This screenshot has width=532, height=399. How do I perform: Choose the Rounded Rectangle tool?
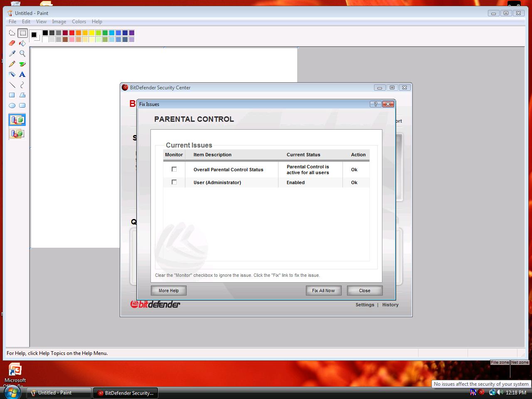pyautogui.click(x=22, y=106)
